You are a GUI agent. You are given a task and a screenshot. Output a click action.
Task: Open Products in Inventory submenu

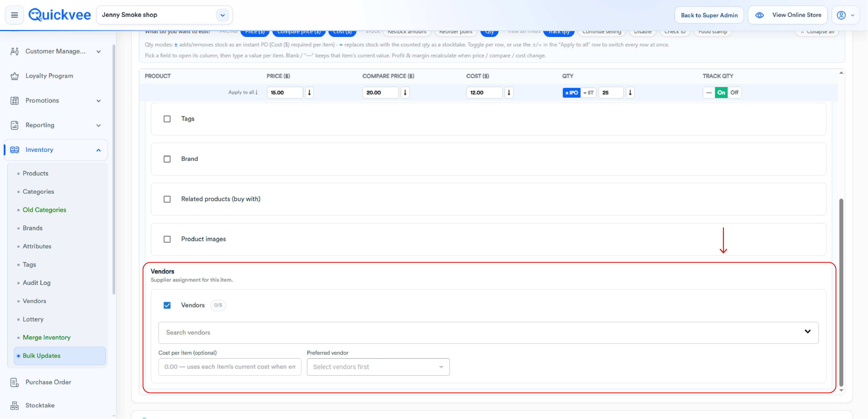pyautogui.click(x=35, y=174)
